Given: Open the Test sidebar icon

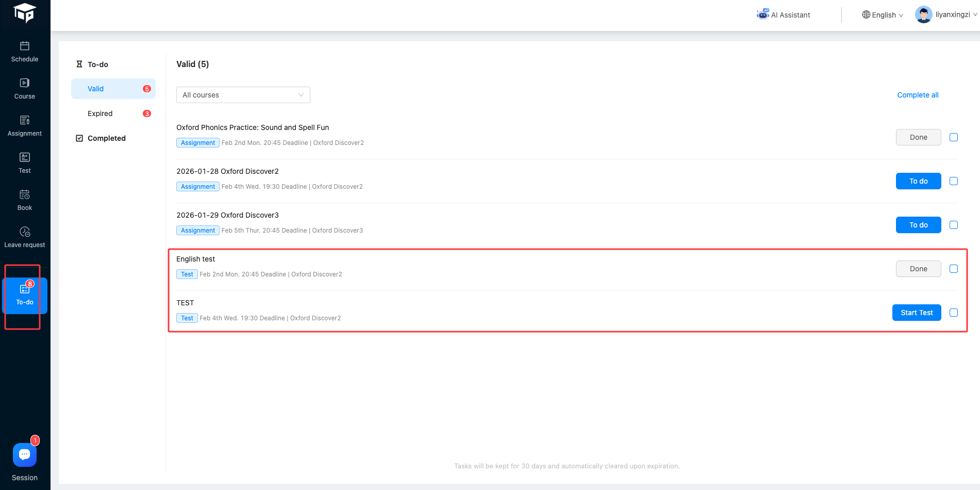Looking at the screenshot, I should tap(25, 158).
